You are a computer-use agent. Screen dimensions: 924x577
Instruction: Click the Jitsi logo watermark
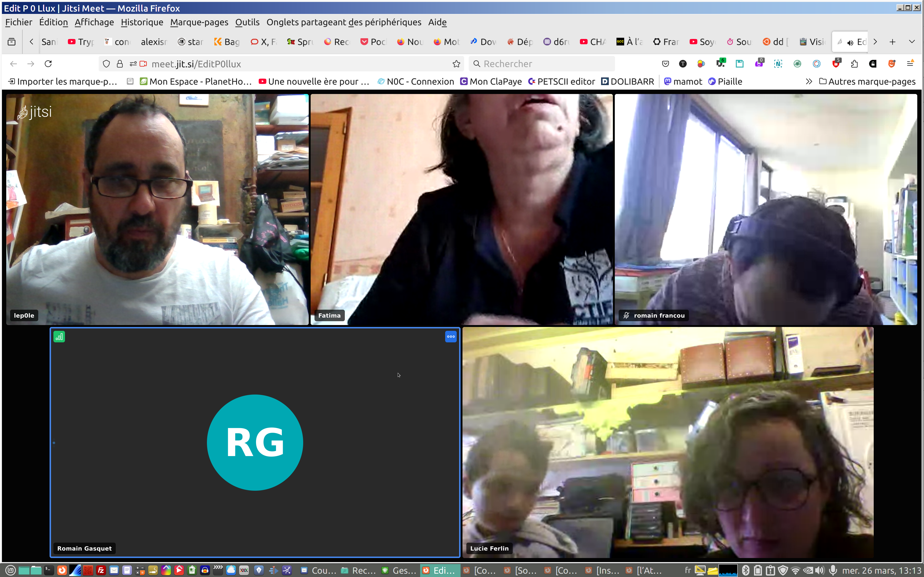tap(35, 112)
